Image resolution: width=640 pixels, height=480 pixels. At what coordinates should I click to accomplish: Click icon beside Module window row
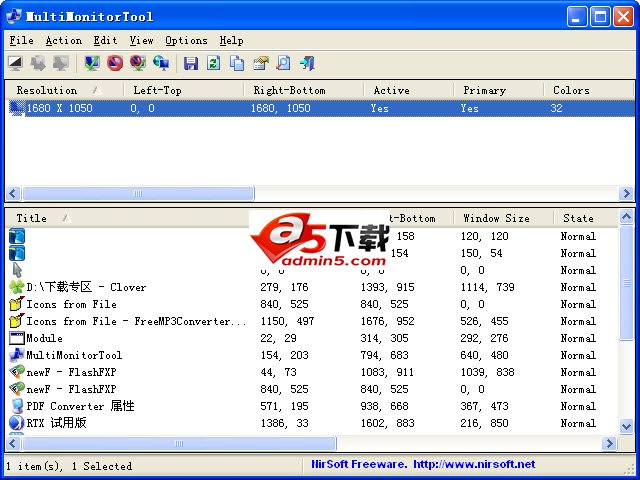tap(17, 338)
